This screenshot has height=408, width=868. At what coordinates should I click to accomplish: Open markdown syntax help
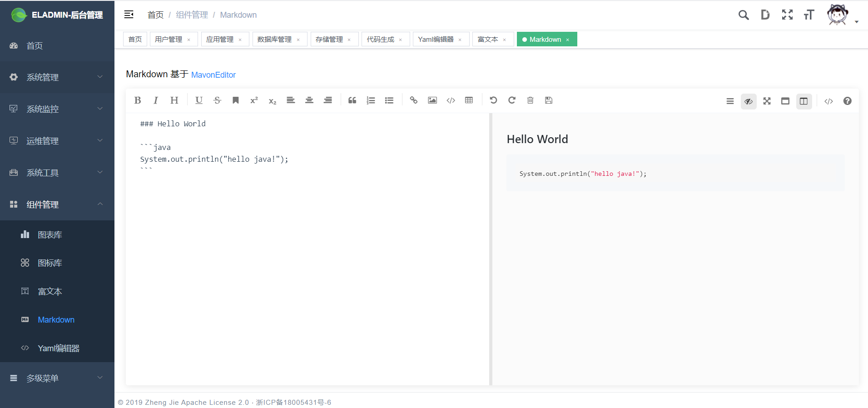pos(848,101)
